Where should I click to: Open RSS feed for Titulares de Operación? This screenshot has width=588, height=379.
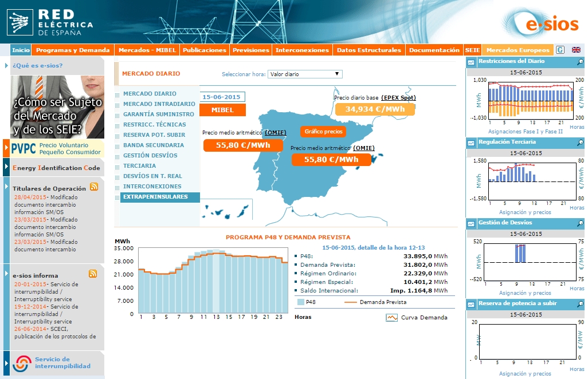point(94,187)
